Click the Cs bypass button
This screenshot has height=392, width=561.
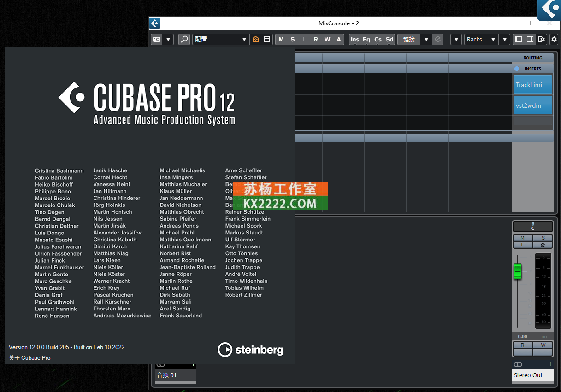tap(378, 40)
